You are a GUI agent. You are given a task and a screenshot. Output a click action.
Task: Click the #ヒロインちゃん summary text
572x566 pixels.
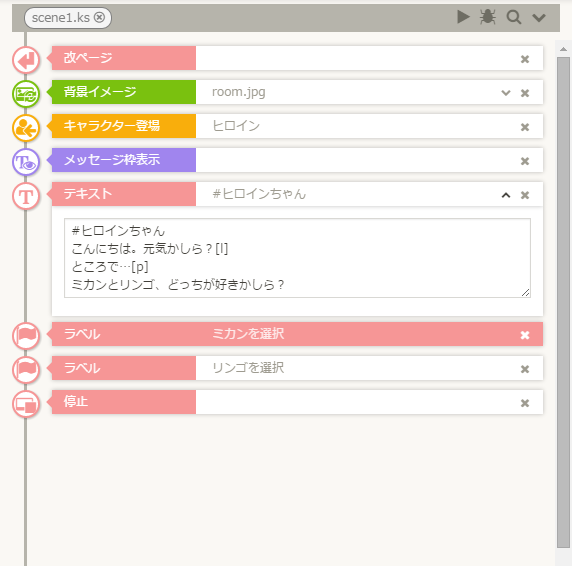pyautogui.click(x=259, y=194)
